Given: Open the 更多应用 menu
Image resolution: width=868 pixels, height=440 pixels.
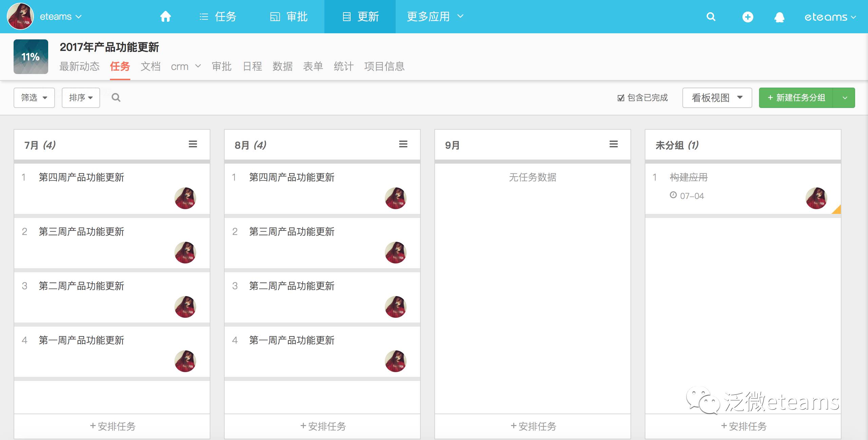Looking at the screenshot, I should click(x=435, y=16).
